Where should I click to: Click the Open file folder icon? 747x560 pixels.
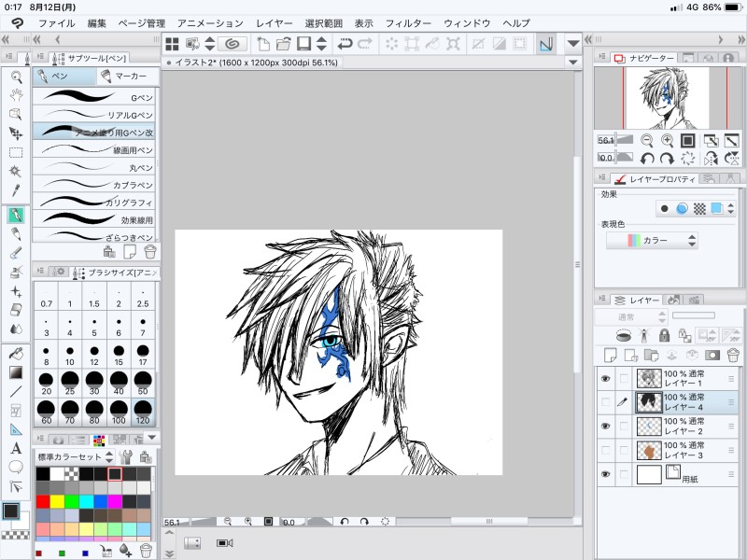point(284,44)
